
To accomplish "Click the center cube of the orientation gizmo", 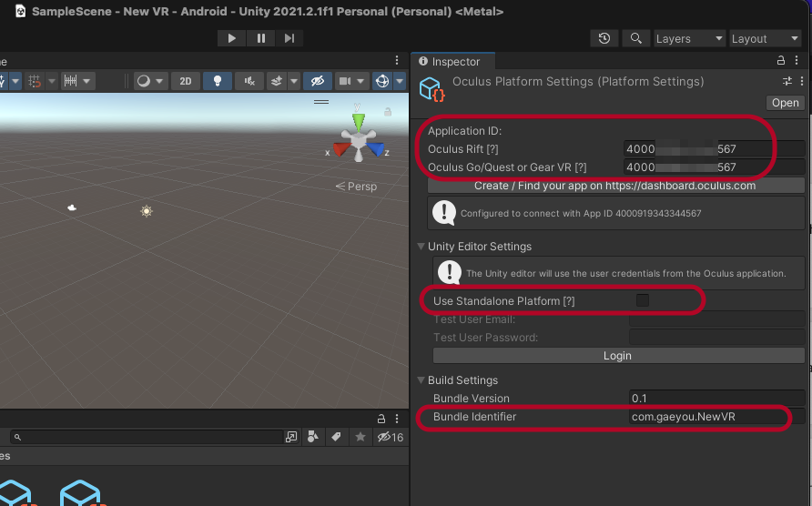I will click(x=359, y=140).
